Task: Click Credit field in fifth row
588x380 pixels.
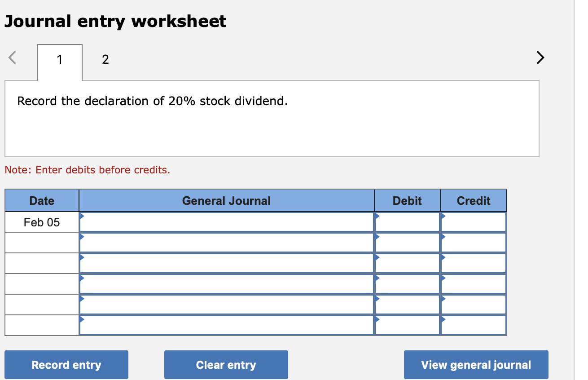Action: 474,305
